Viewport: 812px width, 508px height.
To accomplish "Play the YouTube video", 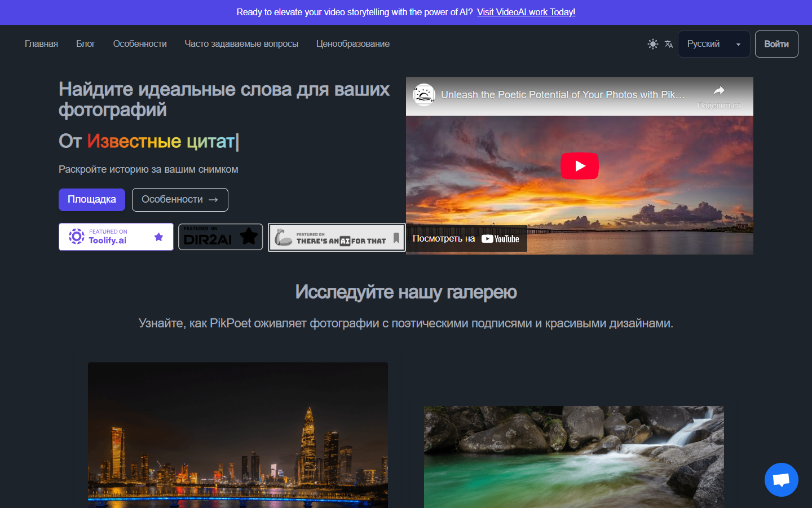I will pos(580,166).
